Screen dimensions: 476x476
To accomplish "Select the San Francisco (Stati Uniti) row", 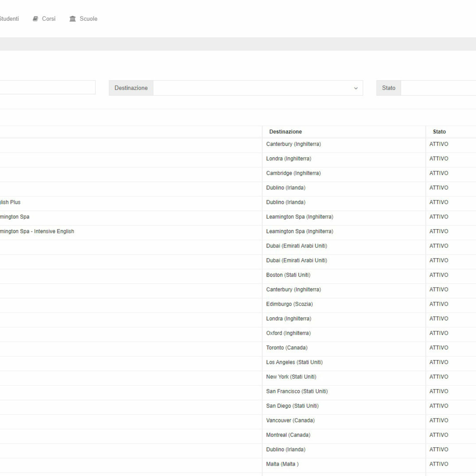I will pos(297,391).
